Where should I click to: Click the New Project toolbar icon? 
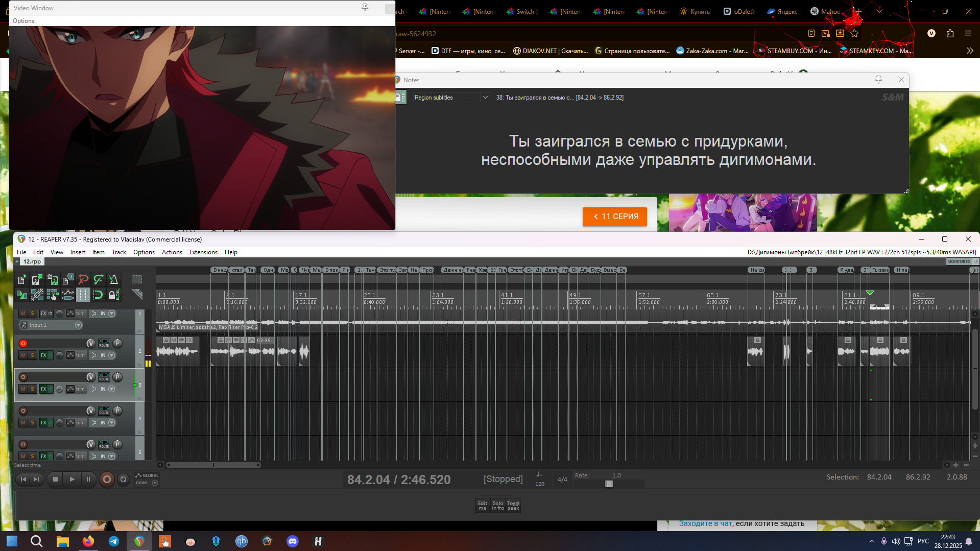tap(21, 279)
